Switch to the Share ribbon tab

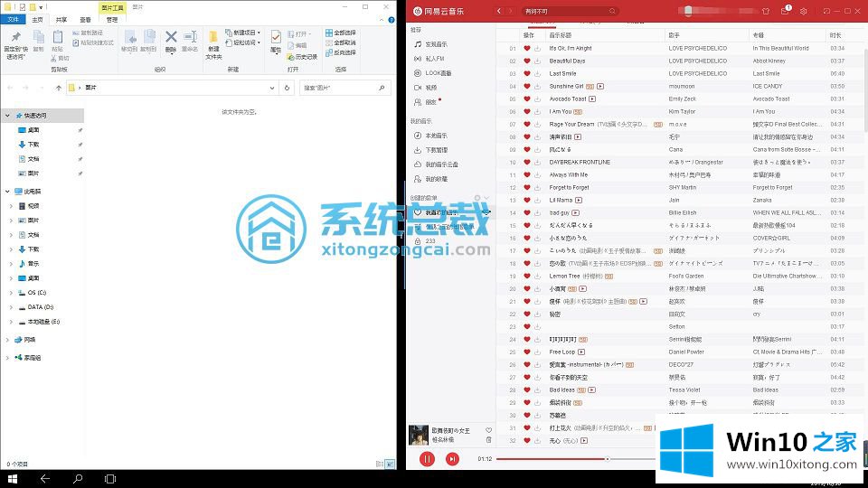click(x=61, y=19)
